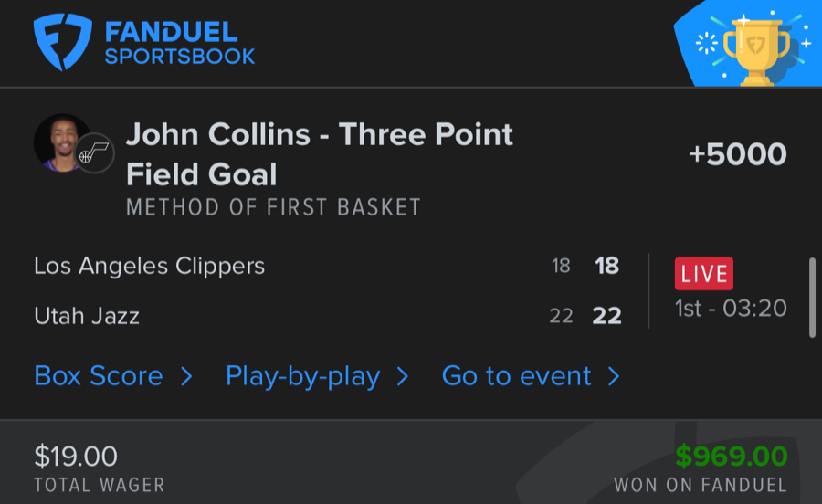This screenshot has height=504, width=822.
Task: Click the +5000 odds value
Action: [737, 154]
